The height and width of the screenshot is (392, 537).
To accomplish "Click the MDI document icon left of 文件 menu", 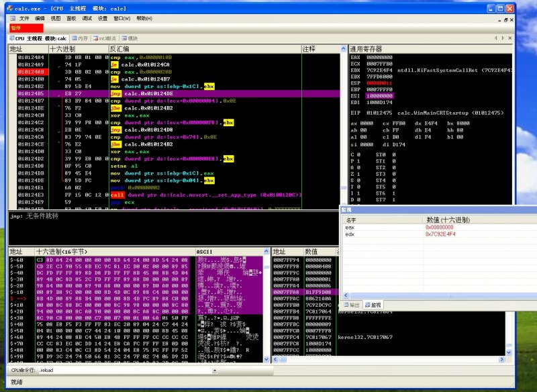I will point(13,19).
